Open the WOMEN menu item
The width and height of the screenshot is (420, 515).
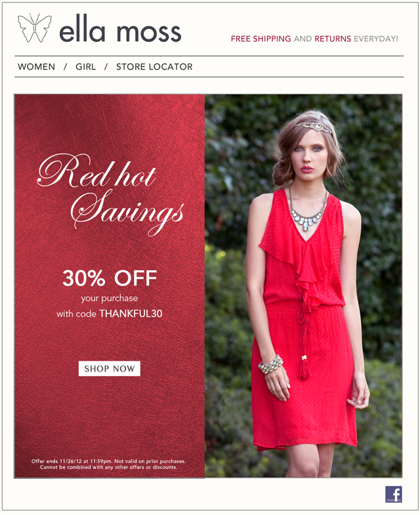[37, 67]
